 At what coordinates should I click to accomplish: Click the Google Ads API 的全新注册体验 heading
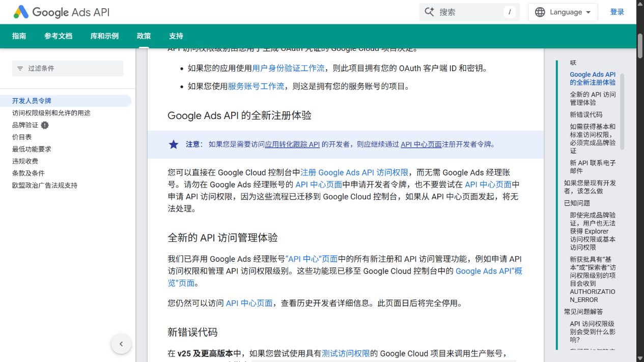click(240, 115)
